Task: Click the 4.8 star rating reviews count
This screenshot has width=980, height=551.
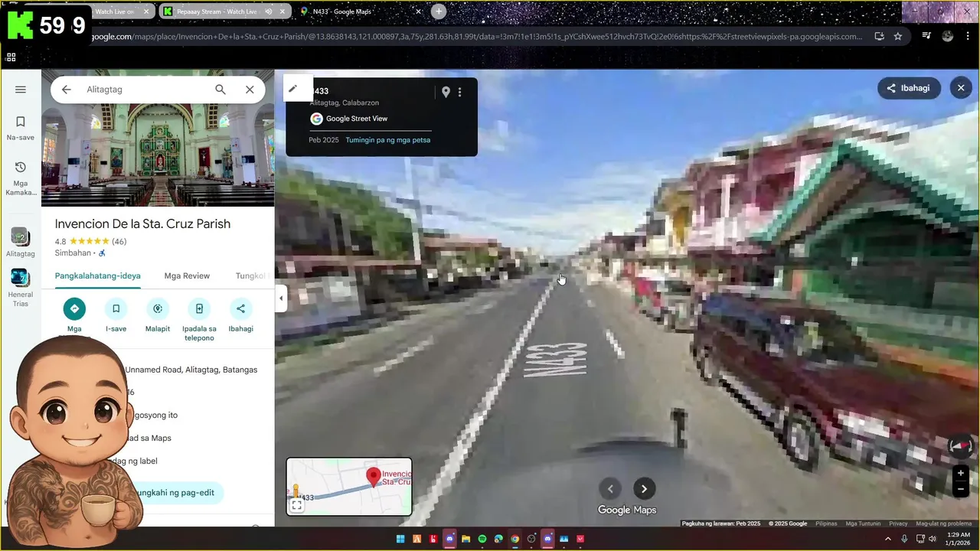Action: pos(119,242)
